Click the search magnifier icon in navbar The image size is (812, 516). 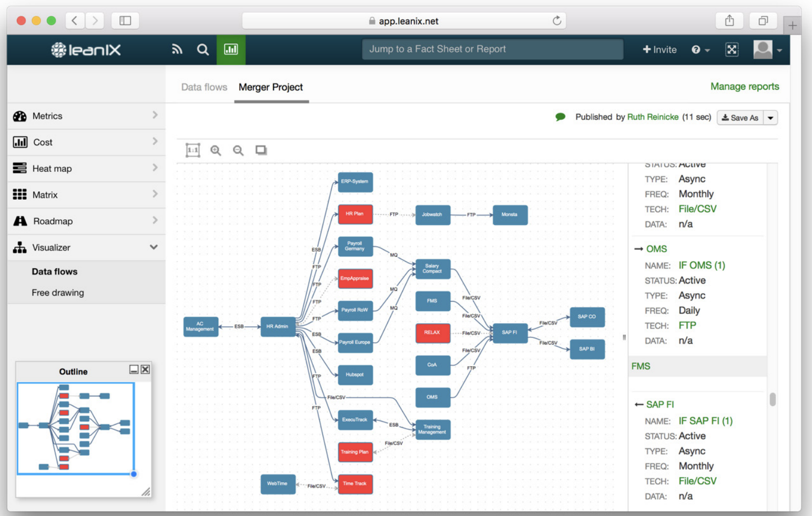[202, 49]
